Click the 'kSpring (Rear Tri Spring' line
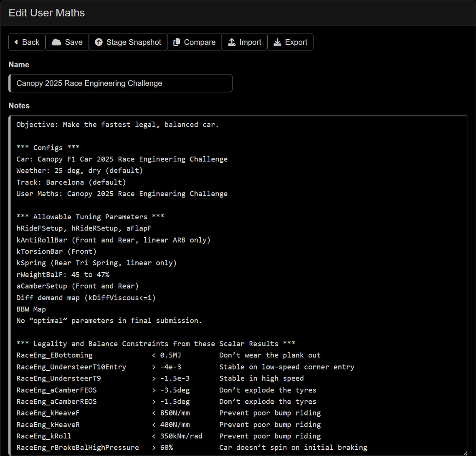The width and height of the screenshot is (476, 456). pyautogui.click(x=96, y=263)
